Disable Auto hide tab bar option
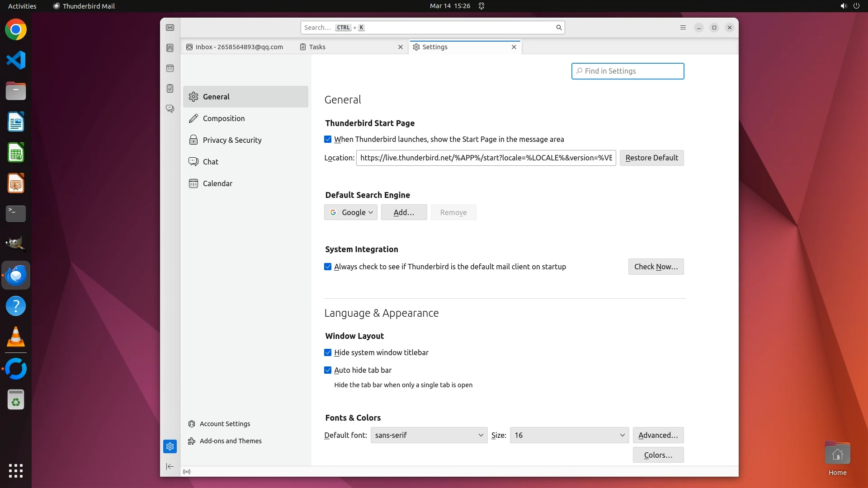 tap(328, 370)
